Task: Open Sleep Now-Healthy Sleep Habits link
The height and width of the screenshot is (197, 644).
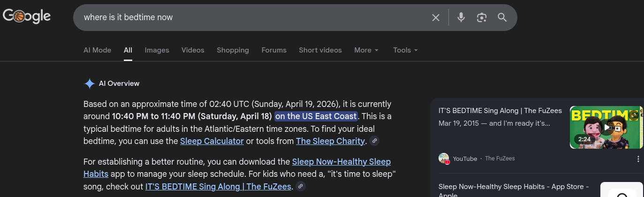Action: click(341, 162)
